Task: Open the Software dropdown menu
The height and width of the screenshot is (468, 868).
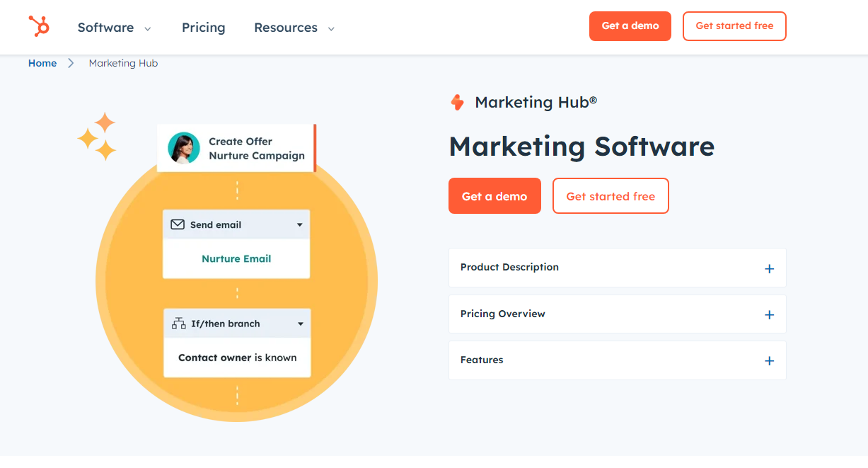Action: coord(115,28)
